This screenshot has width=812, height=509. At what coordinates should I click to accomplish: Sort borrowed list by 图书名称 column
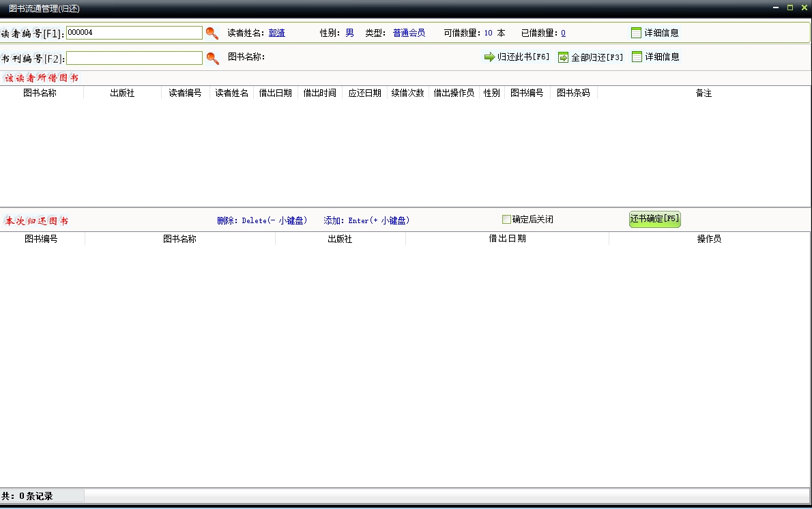[x=40, y=93]
